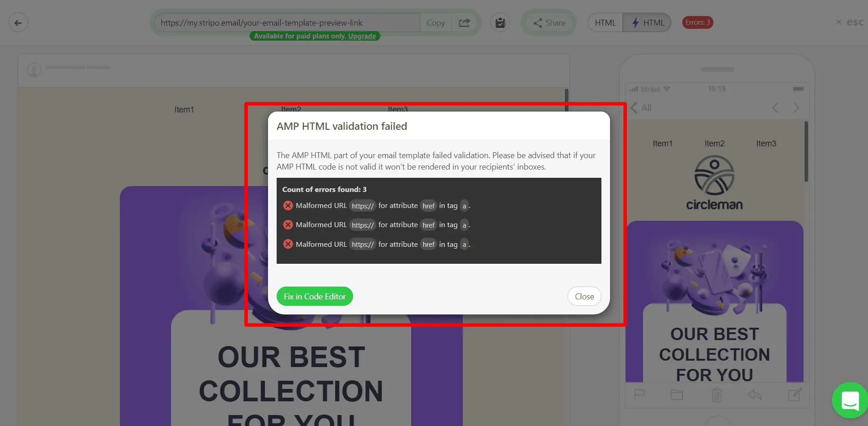Click Fix in Code Editor button
The image size is (868, 426).
[315, 296]
